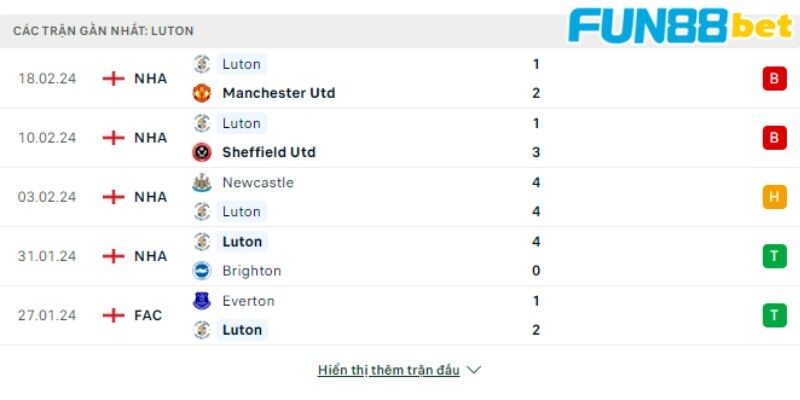Screen dimensions: 800x400
Task: Open the Manchester Utd team name link
Action: click(x=279, y=93)
